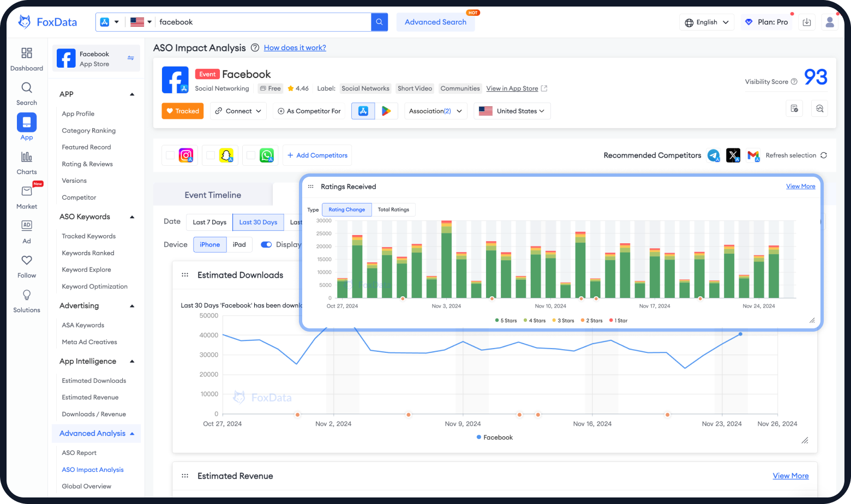Click the Gmail recommended competitor icon
851x504 pixels.
[x=753, y=155]
